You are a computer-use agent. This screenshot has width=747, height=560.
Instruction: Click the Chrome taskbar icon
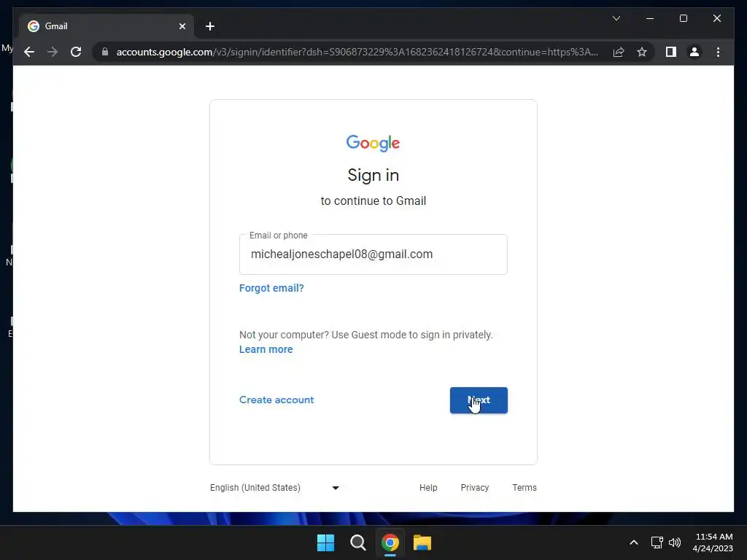tap(390, 542)
